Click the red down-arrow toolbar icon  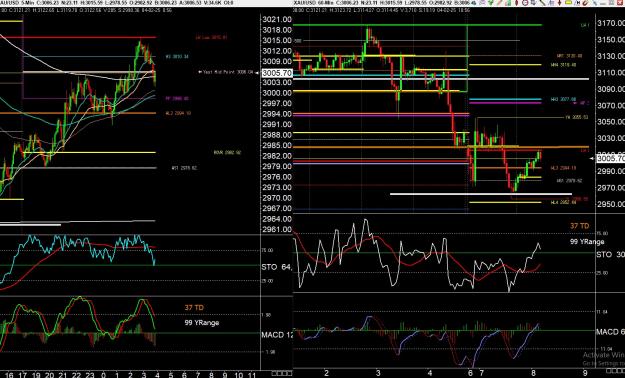click(559, 2)
